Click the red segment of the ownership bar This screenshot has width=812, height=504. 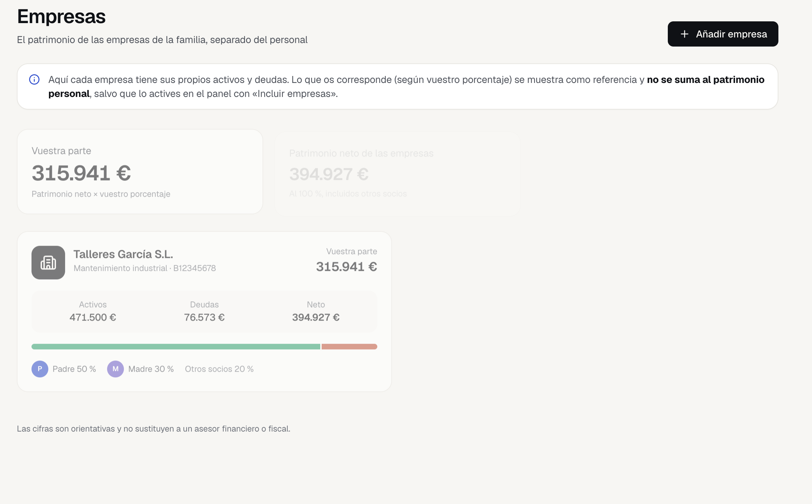[x=349, y=346]
